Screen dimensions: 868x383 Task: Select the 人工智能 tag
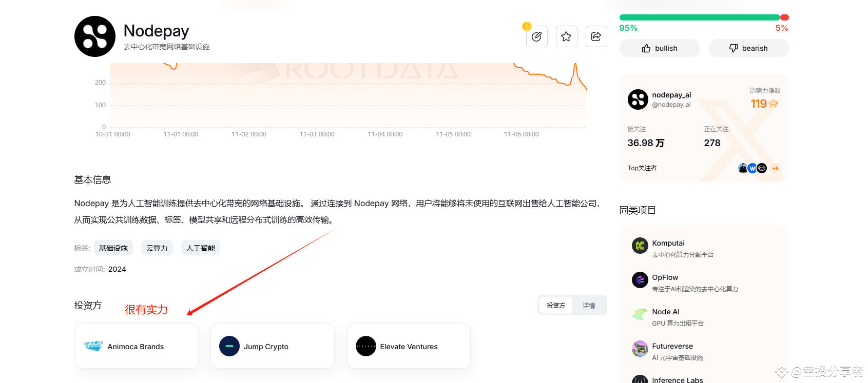pyautogui.click(x=201, y=248)
